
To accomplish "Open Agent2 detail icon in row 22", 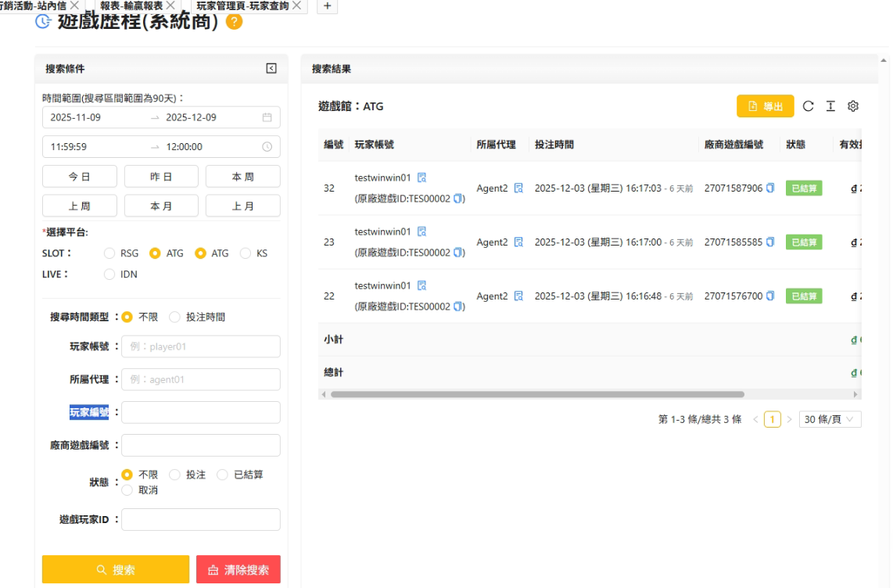I will pos(518,296).
